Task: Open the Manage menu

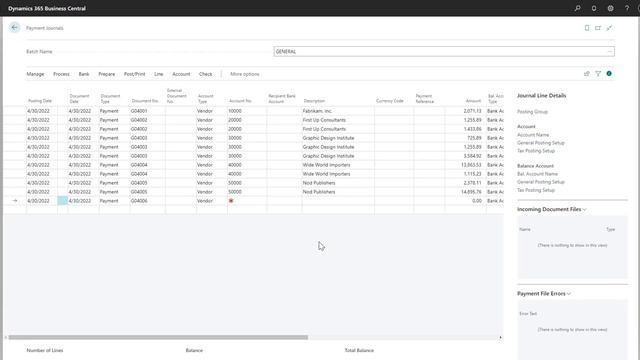Action: click(35, 74)
